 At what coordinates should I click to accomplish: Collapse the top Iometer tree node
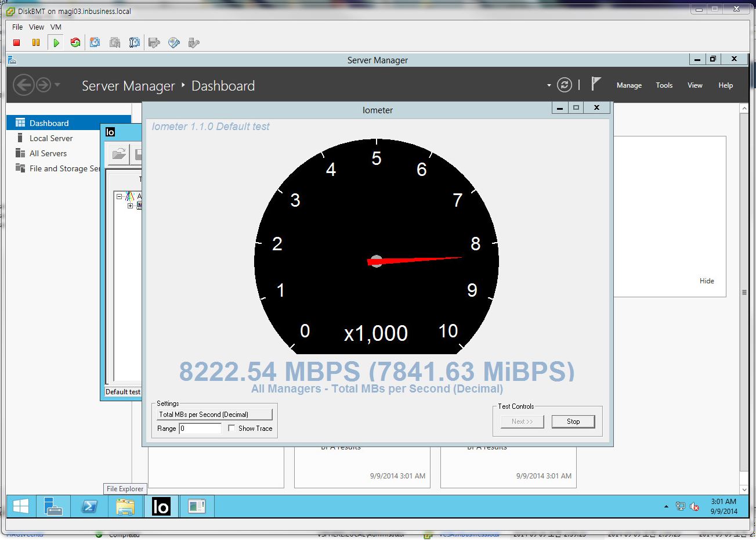120,196
